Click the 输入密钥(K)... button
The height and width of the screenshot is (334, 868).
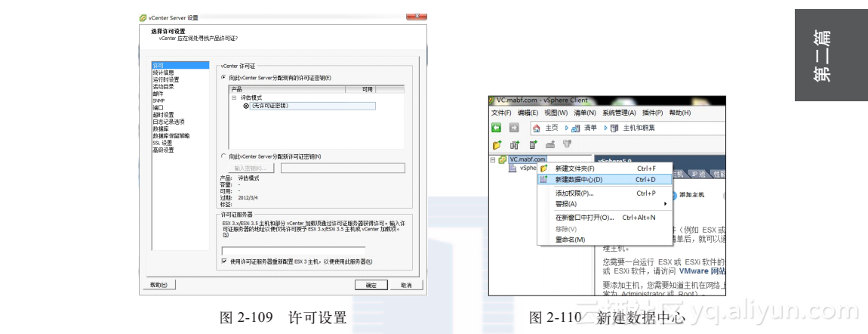click(251, 168)
